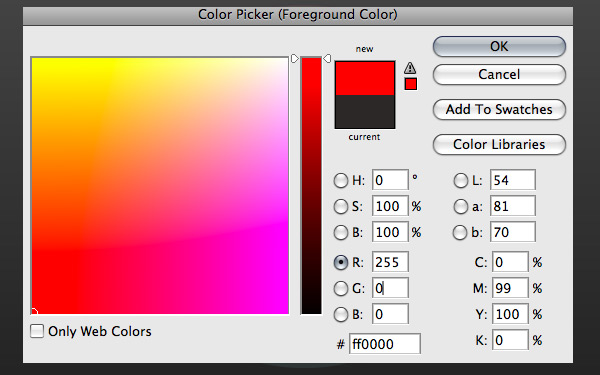Click the left slider arrow handle
600x375 pixels.
[x=294, y=59]
